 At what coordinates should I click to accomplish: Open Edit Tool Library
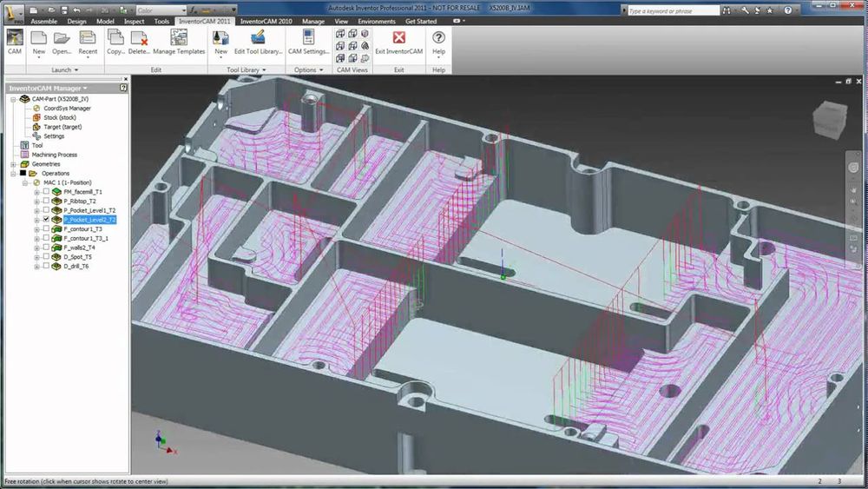pos(258,42)
